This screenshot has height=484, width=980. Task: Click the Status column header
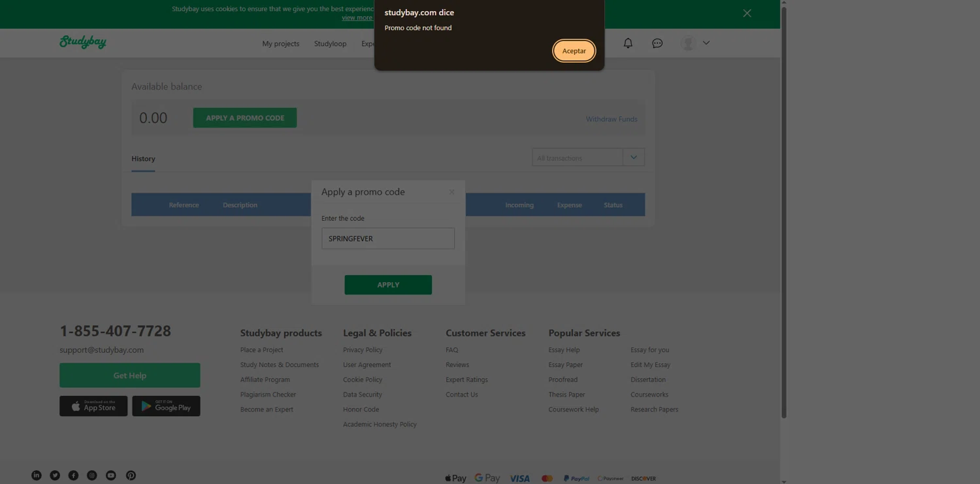point(613,205)
